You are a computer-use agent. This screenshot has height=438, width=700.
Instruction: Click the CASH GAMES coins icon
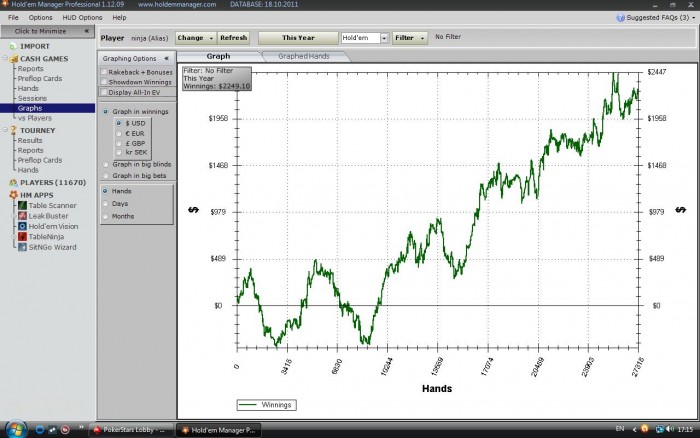14,59
